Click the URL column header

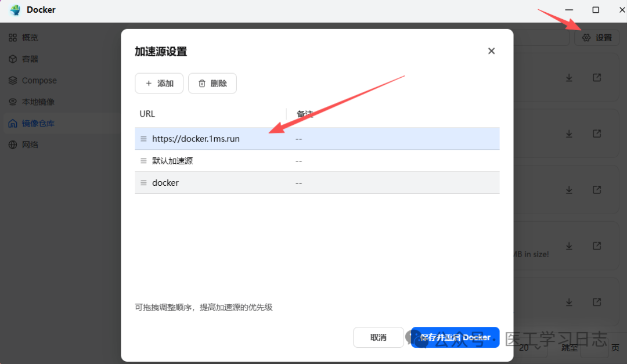coord(147,114)
